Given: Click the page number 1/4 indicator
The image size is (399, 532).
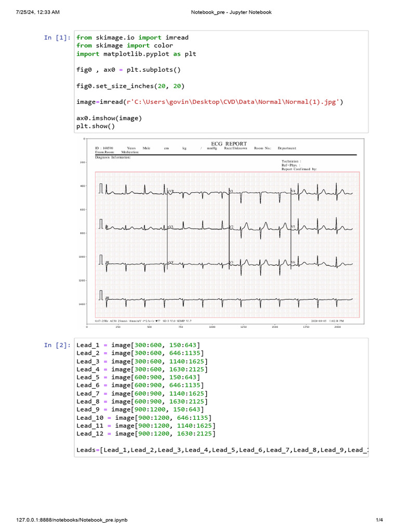Looking at the screenshot, I should click(379, 520).
